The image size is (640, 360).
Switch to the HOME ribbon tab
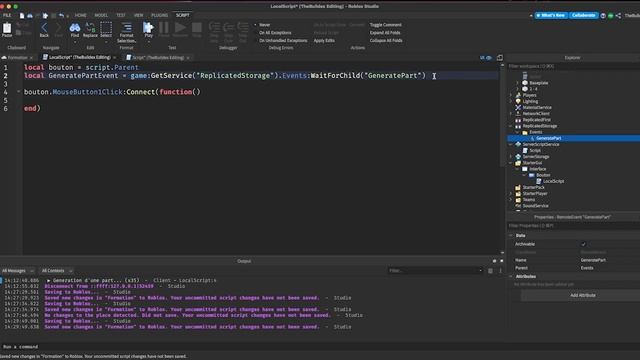80,16
